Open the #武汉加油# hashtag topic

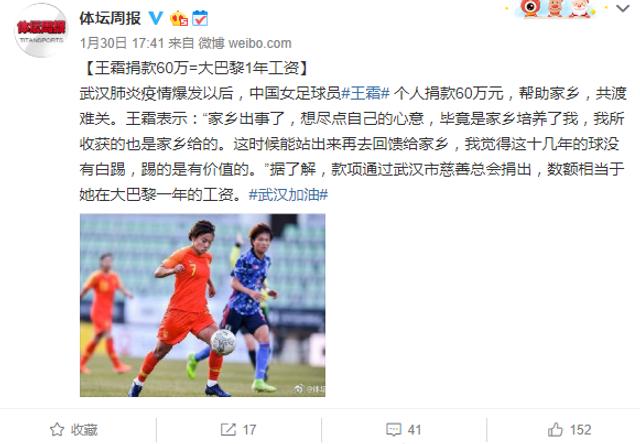[x=288, y=195]
